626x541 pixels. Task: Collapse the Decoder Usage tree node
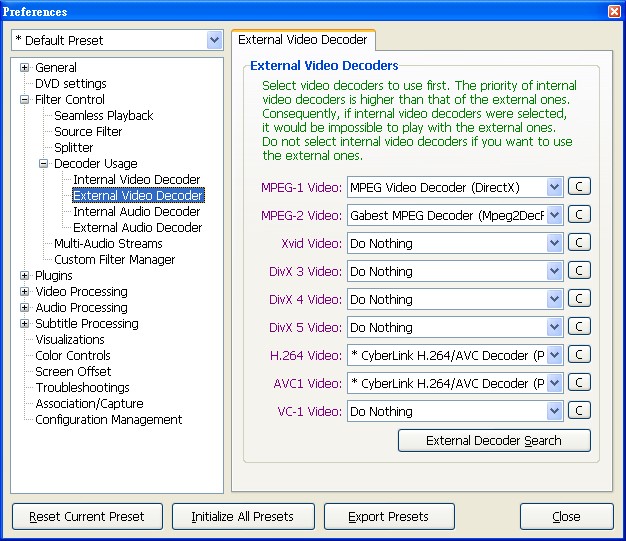(44, 164)
